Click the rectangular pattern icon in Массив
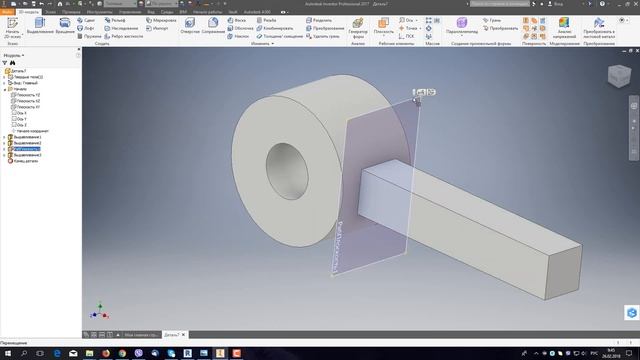Screen dimensions: 640x360 [x=429, y=20]
